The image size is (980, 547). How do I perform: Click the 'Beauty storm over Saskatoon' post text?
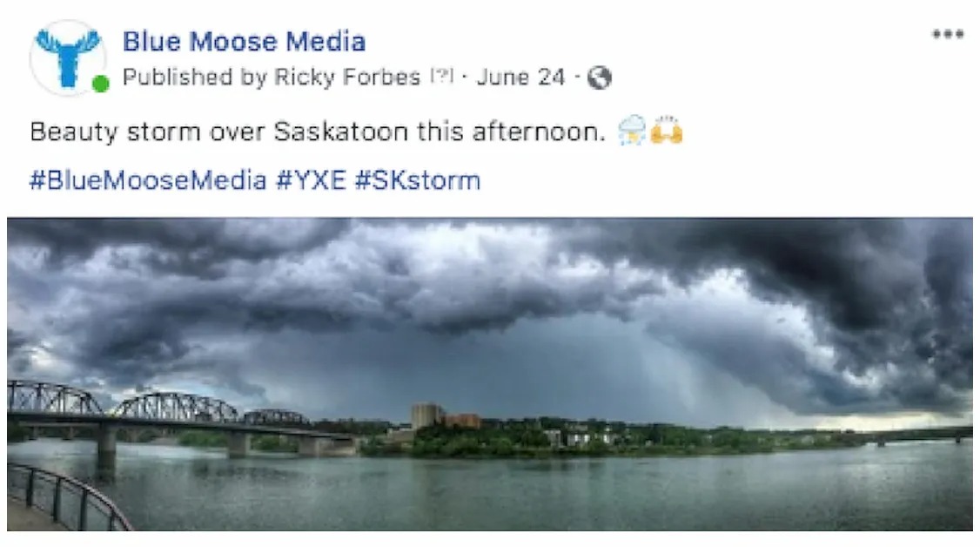[x=318, y=132]
